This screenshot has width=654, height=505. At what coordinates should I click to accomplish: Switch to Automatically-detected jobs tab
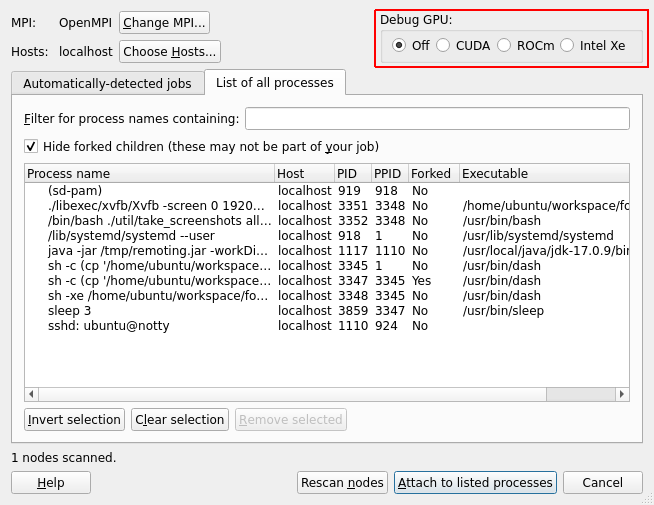click(107, 84)
